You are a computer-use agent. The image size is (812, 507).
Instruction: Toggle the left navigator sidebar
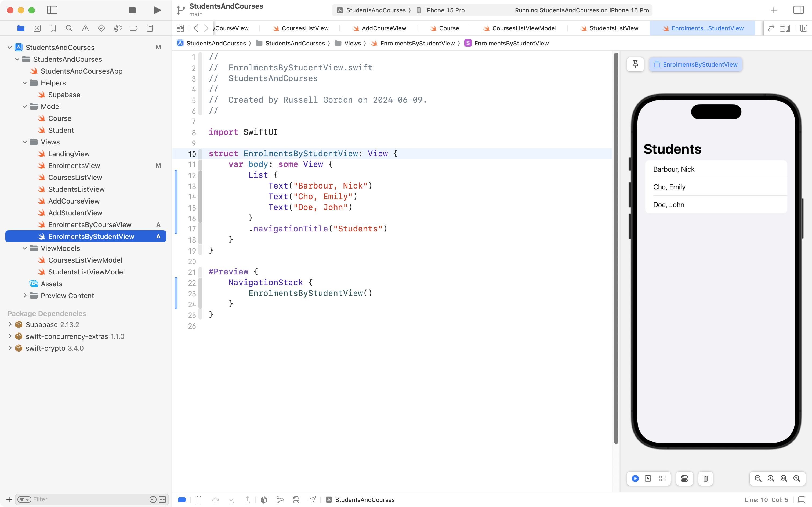(x=52, y=10)
